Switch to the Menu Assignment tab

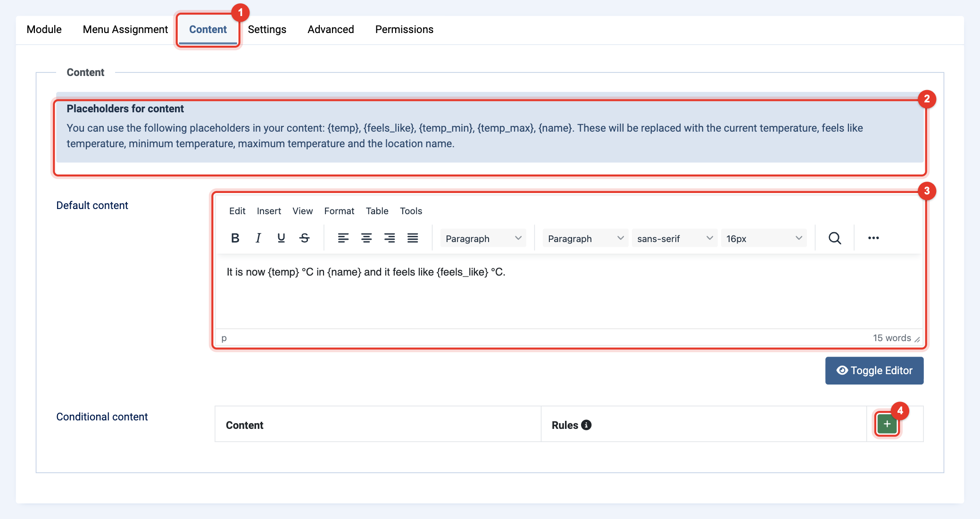click(x=125, y=30)
